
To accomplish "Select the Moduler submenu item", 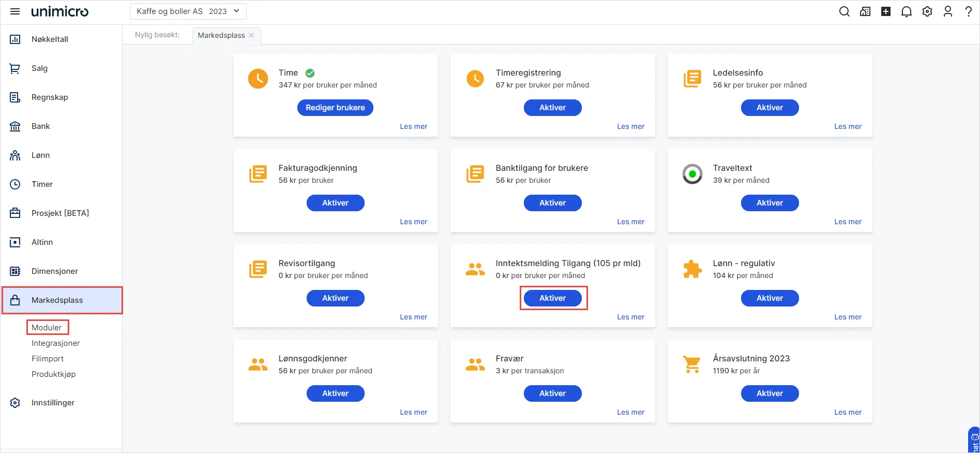I will [x=47, y=327].
